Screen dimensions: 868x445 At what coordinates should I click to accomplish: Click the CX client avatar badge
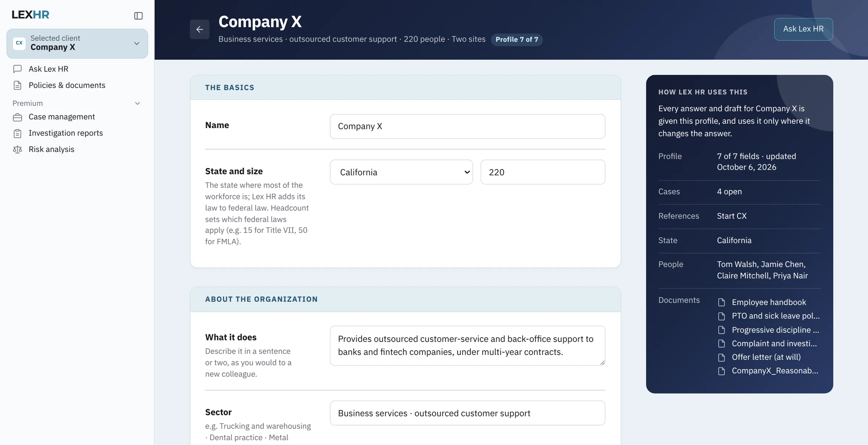point(19,43)
